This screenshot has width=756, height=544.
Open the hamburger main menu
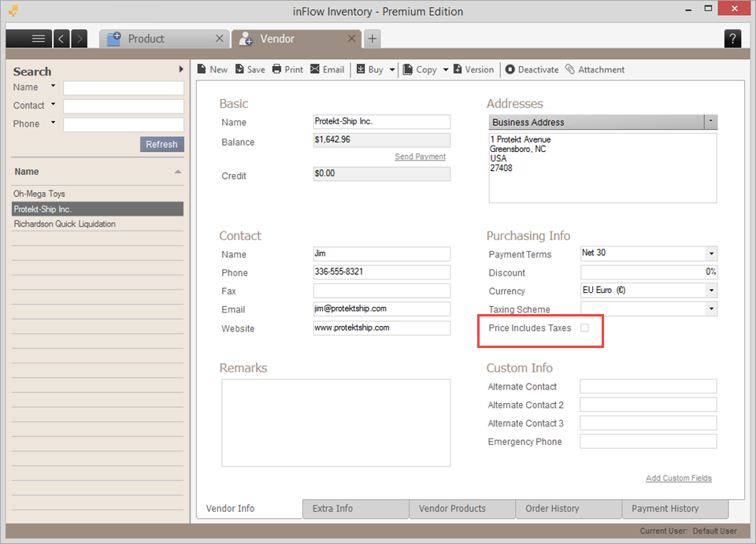pos(38,39)
